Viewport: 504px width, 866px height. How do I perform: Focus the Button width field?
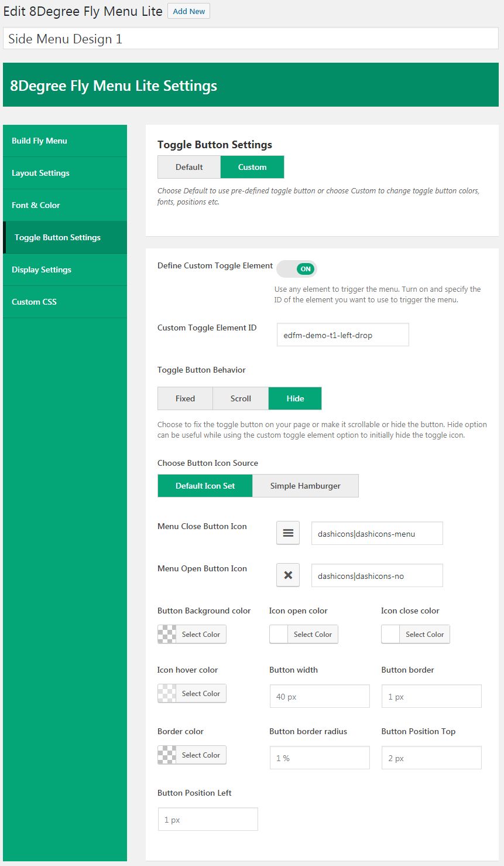(x=320, y=697)
